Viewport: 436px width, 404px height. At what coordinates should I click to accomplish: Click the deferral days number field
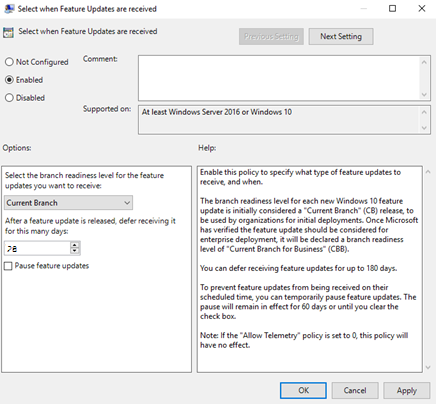(37, 248)
